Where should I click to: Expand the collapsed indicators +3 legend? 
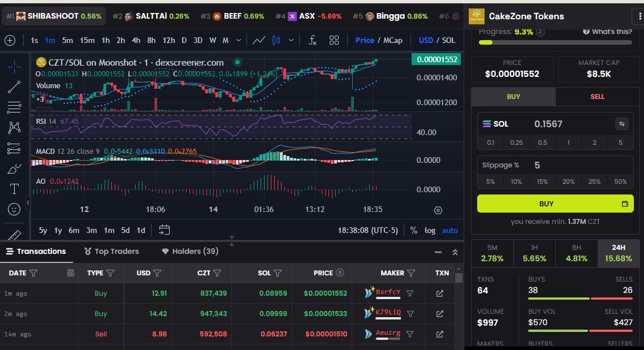[40, 99]
